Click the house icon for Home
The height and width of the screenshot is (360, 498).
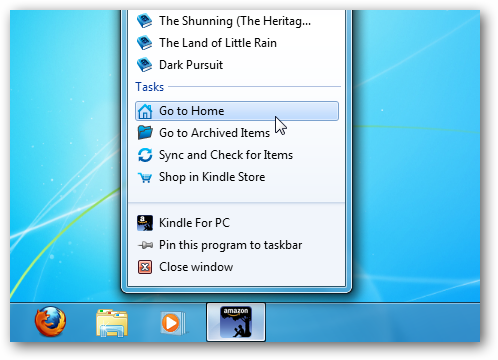(145, 111)
